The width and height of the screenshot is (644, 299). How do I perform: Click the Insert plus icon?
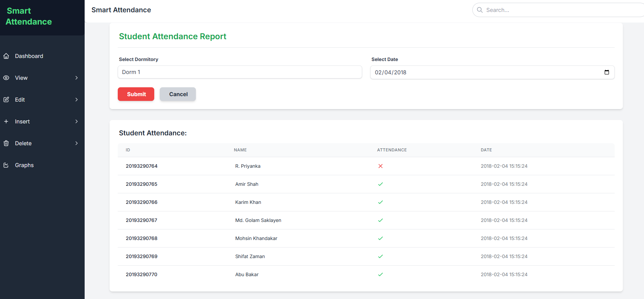click(x=6, y=121)
